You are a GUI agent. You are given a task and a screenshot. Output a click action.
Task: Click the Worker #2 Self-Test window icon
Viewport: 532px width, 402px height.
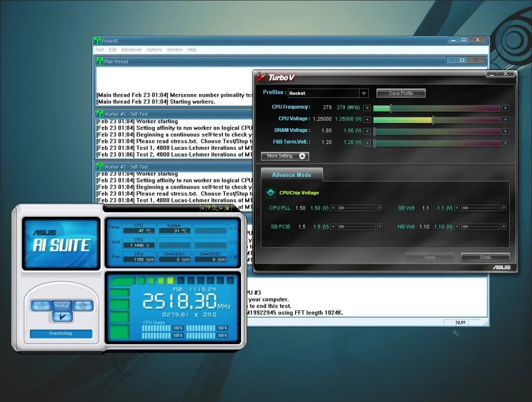tap(99, 167)
